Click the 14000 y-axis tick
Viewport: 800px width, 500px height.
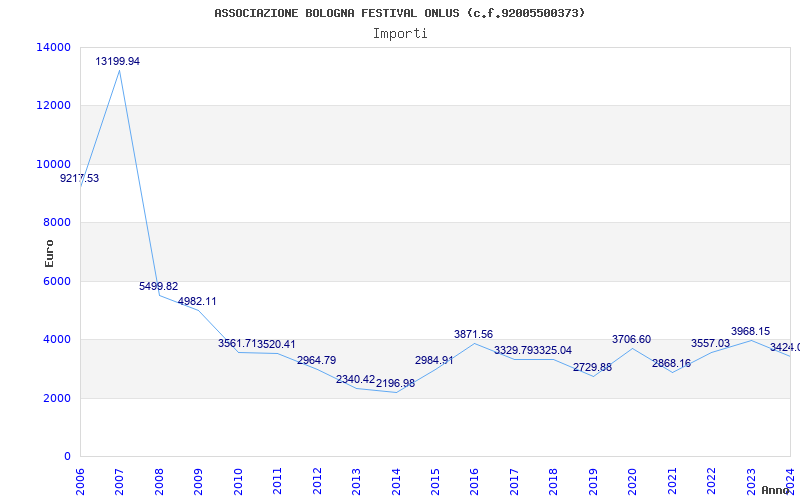[x=54, y=47]
